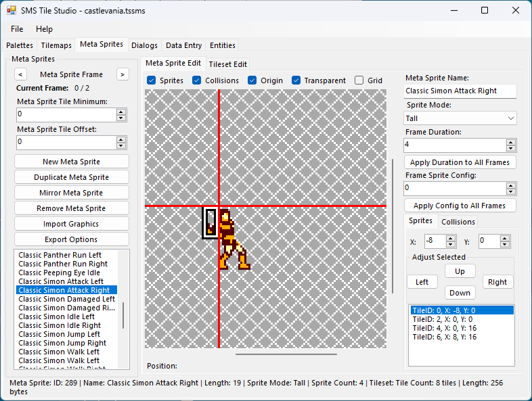
Task: Go to next meta sprite frame
Action: click(123, 74)
